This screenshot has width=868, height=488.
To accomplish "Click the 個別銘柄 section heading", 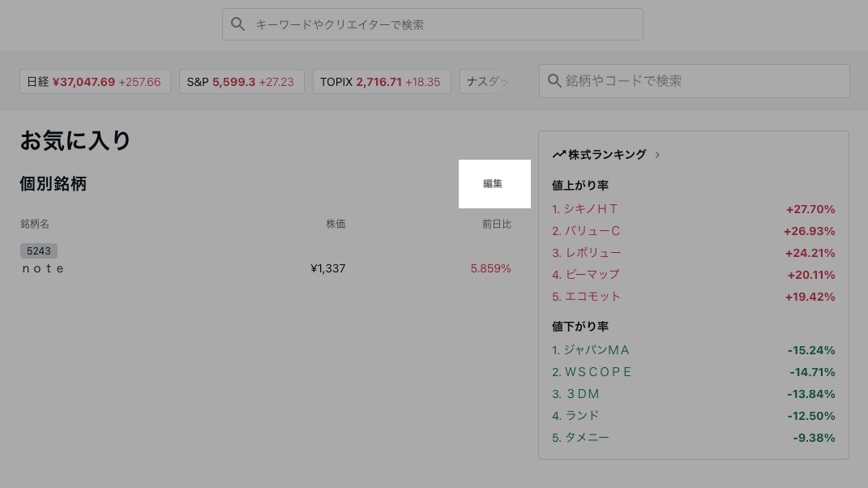I will pos(53,184).
